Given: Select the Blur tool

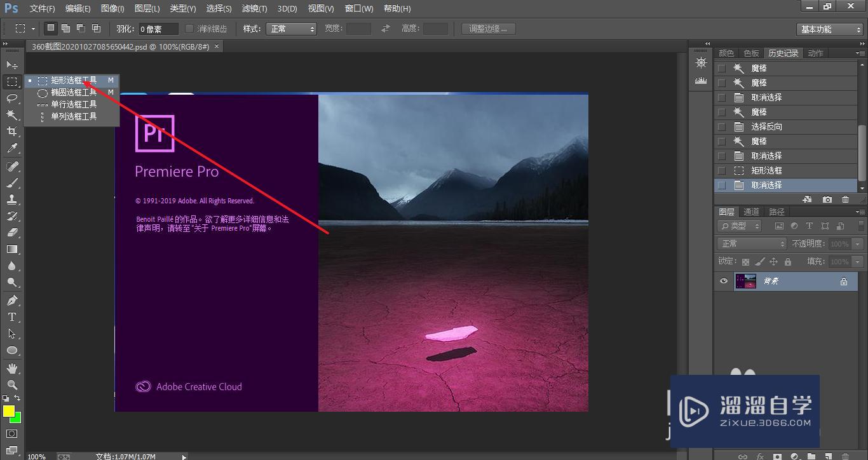Looking at the screenshot, I should coord(12,266).
